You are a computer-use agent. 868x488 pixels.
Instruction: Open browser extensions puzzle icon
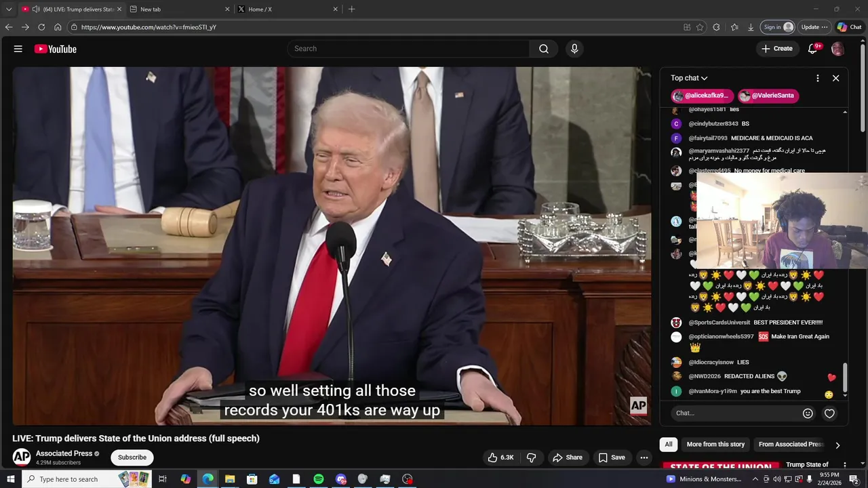(x=716, y=27)
